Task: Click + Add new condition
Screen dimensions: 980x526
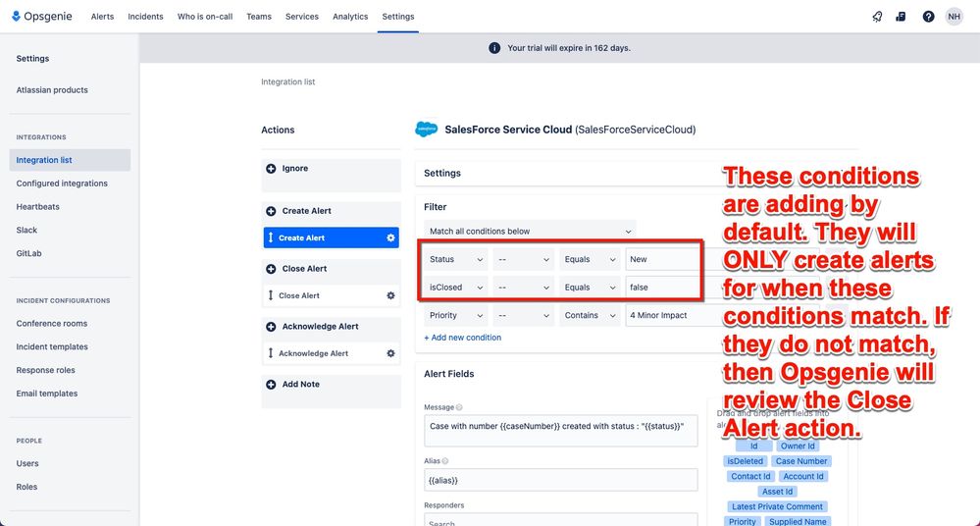Action: tap(462, 338)
